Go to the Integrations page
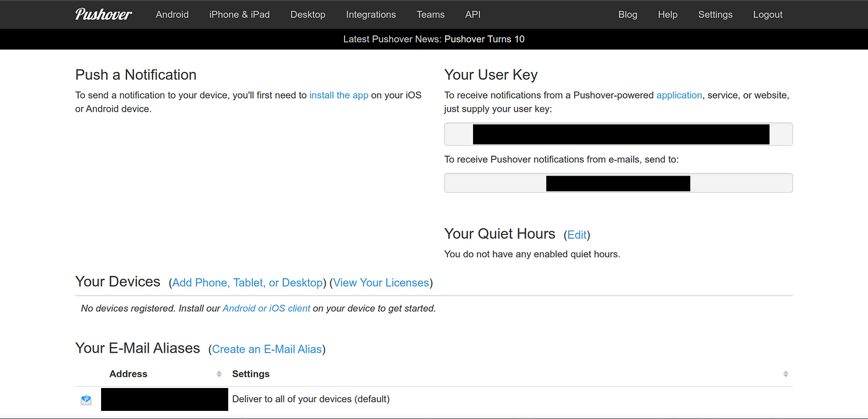Image resolution: width=868 pixels, height=419 pixels. tap(371, 14)
